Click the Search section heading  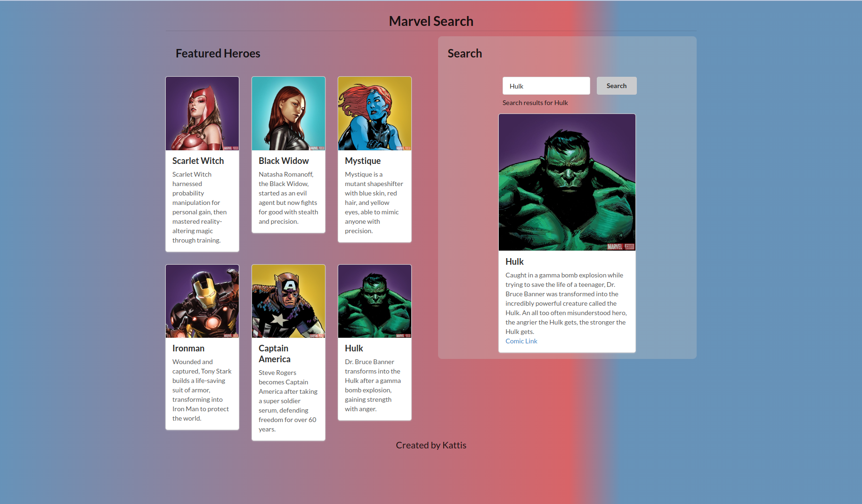click(464, 53)
